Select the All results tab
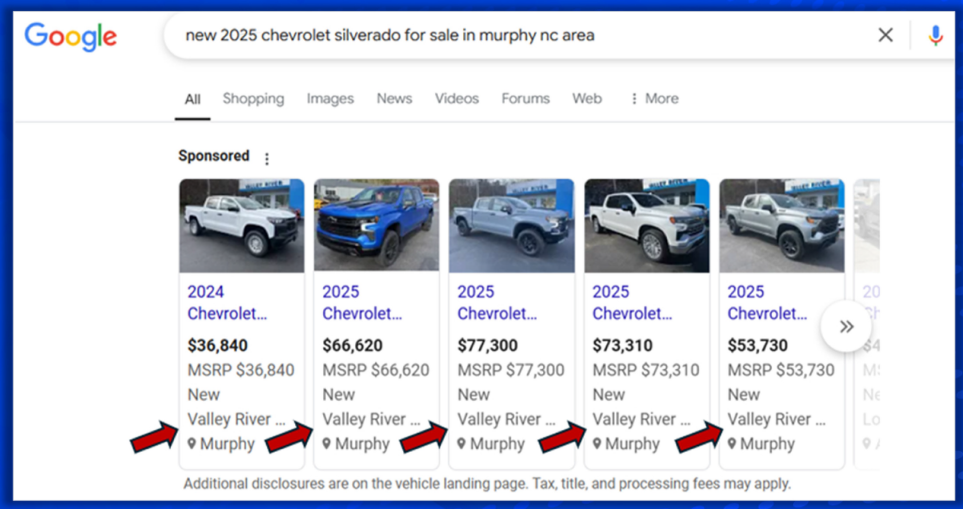Image resolution: width=963 pixels, height=509 pixels. coord(193,99)
